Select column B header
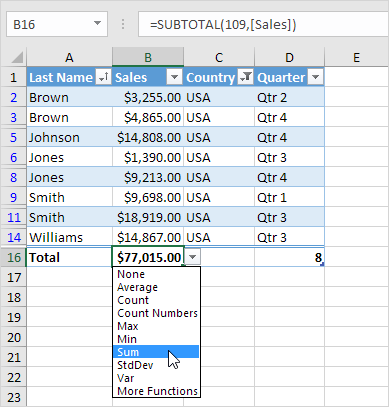Screen dimensions: 389x407 coord(148,57)
